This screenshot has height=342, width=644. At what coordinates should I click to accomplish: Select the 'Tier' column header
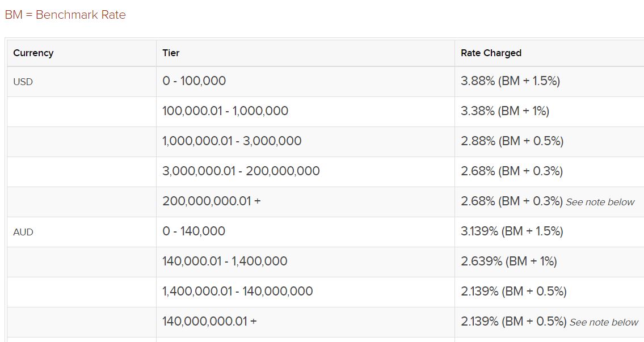[x=170, y=53]
